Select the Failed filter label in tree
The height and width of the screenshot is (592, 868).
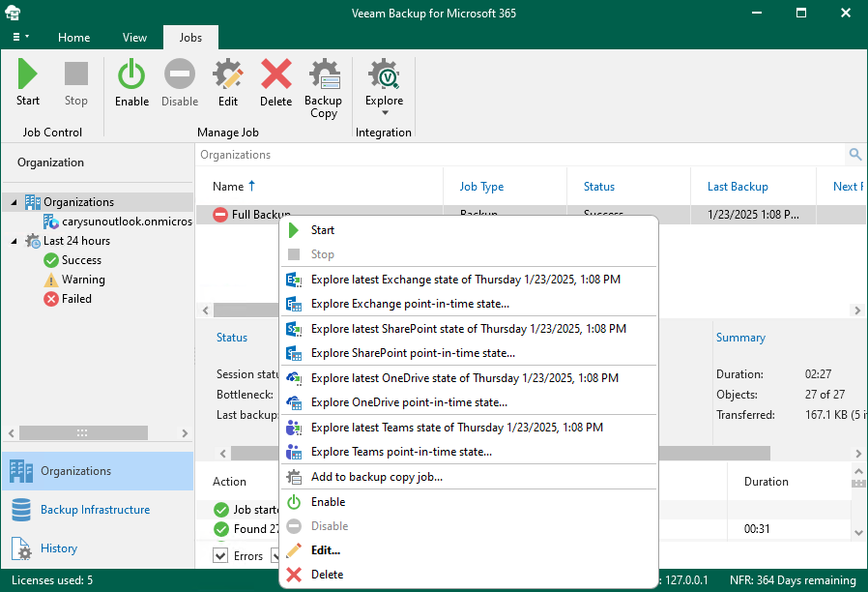click(x=76, y=299)
